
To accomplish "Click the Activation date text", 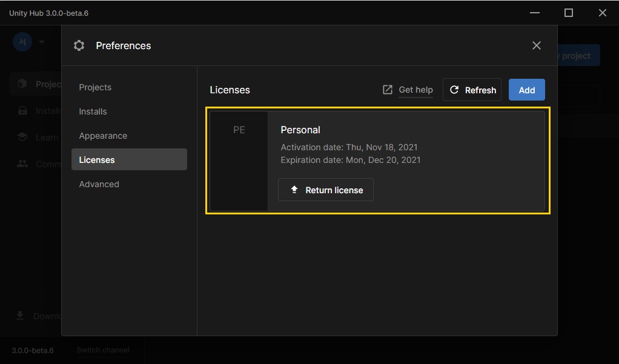I will (x=349, y=147).
